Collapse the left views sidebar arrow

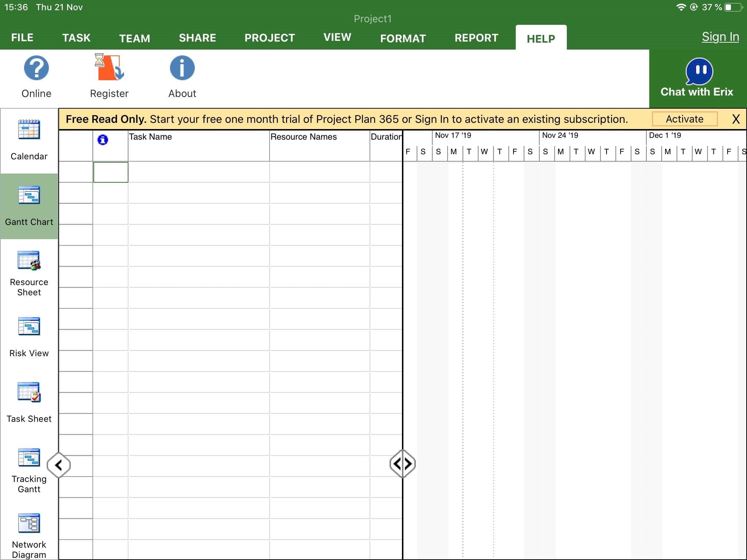click(59, 465)
